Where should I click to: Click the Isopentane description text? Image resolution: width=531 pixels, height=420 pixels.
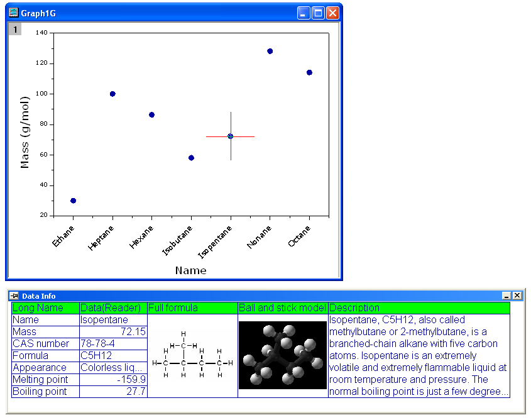(419, 356)
